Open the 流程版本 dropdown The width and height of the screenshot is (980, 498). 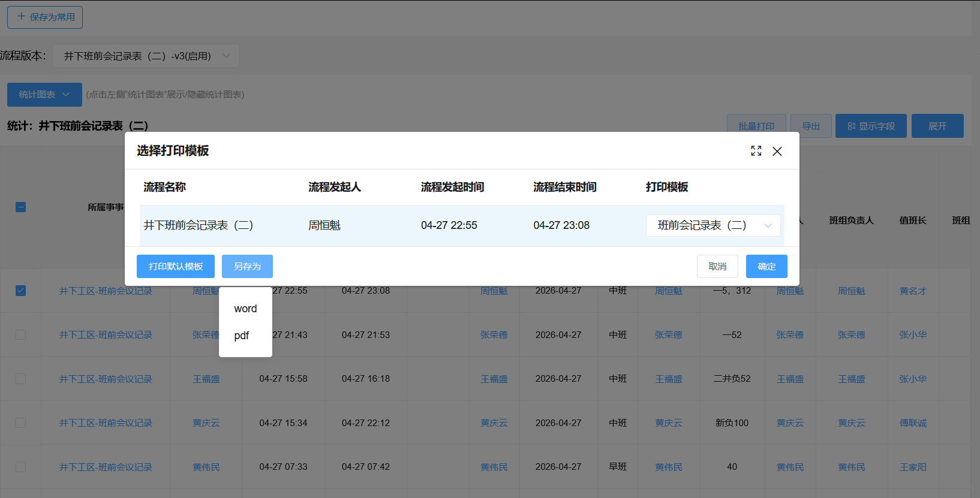coord(146,56)
